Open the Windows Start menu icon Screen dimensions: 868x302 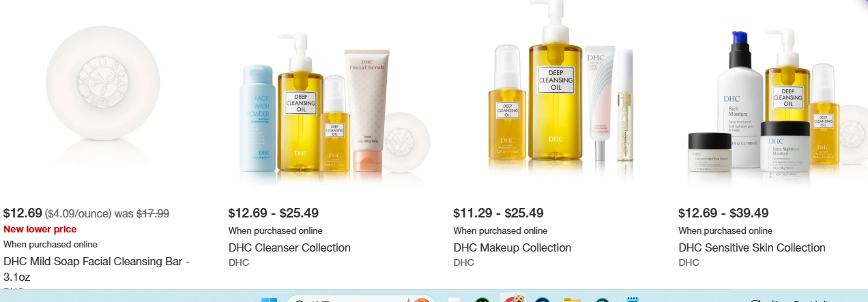coord(269,299)
